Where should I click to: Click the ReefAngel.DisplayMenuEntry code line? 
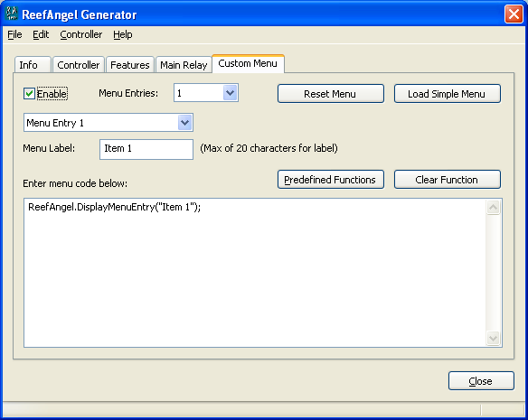coord(114,207)
